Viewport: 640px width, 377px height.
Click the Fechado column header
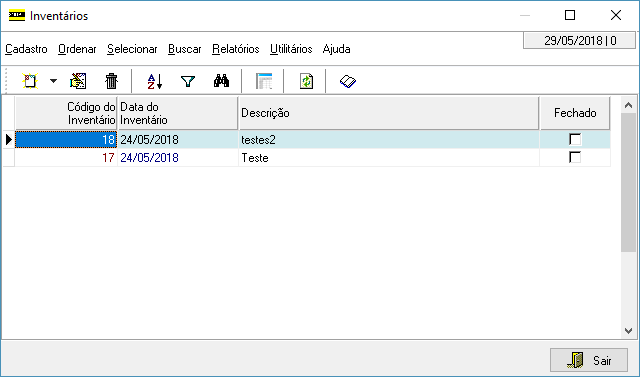pos(575,113)
